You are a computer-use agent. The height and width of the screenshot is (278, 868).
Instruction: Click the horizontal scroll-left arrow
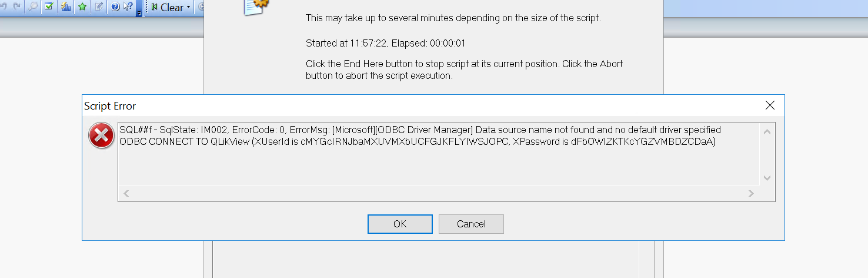point(126,193)
